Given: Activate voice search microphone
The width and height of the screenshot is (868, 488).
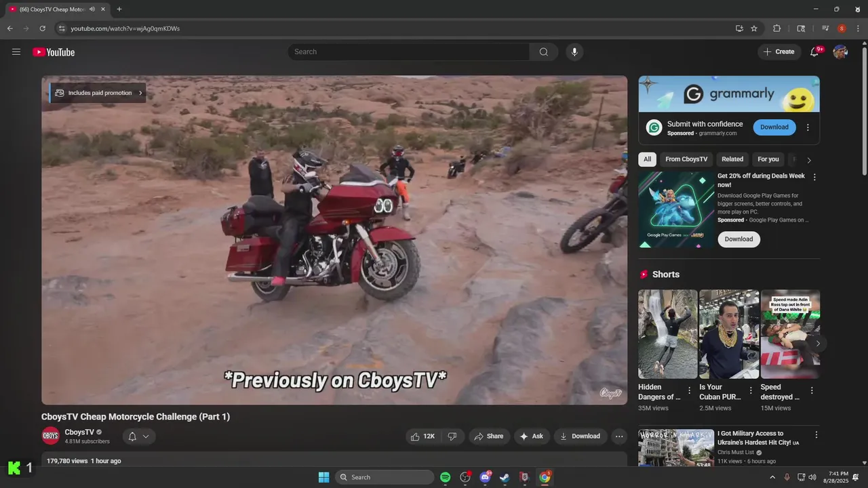Looking at the screenshot, I should 574,52.
